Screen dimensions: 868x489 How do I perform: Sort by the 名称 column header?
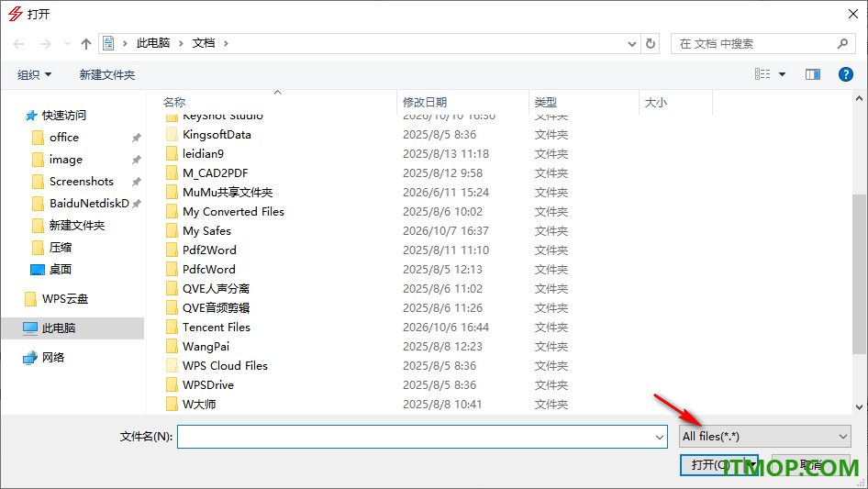174,103
